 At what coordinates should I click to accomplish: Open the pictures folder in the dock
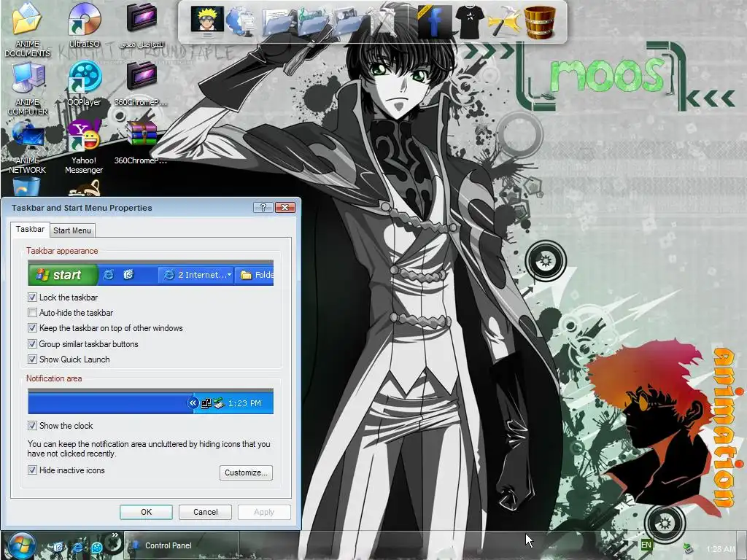[347, 23]
